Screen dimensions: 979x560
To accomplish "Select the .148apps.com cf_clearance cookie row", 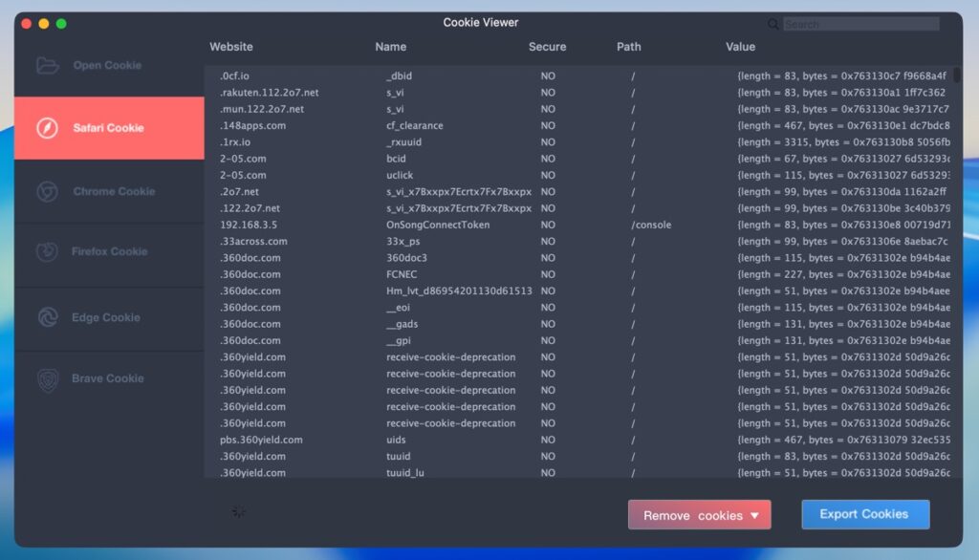I will 478,126.
